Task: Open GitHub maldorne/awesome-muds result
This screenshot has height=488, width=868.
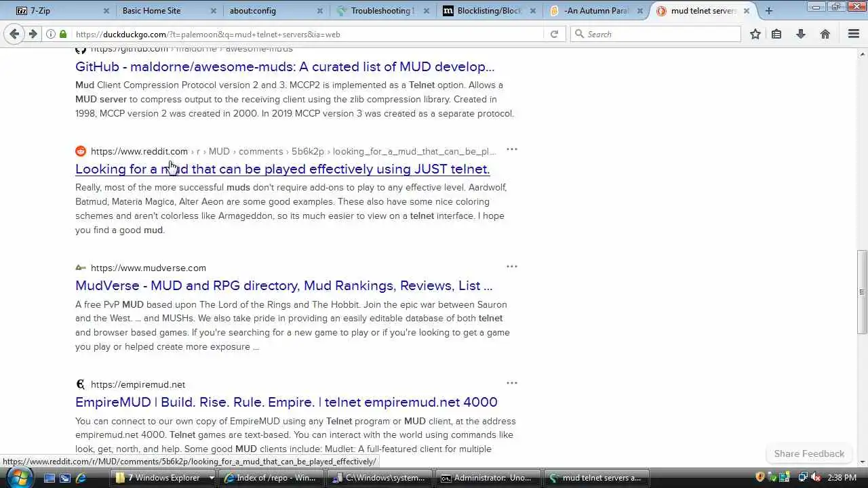Action: coord(285,66)
